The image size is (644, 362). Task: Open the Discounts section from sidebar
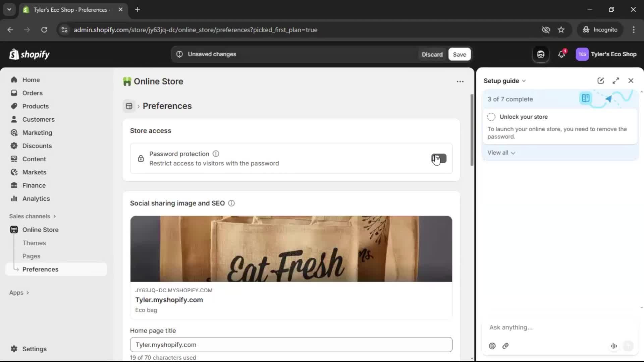(37, 146)
